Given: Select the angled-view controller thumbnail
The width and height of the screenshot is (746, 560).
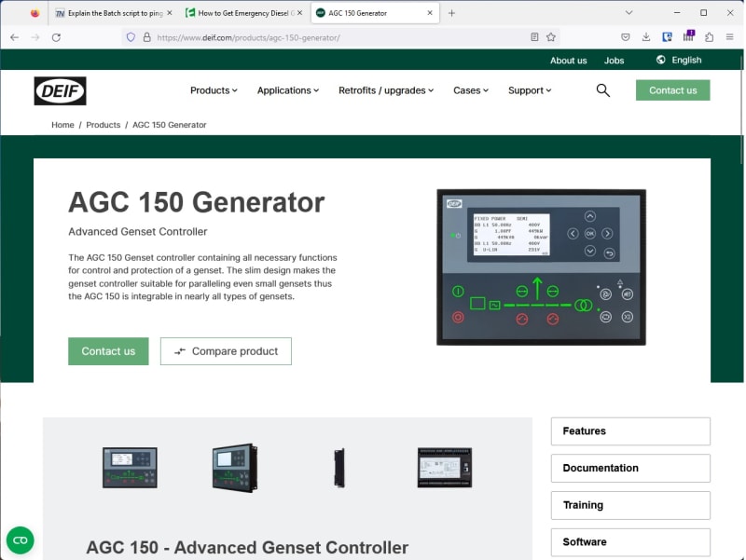Looking at the screenshot, I should tap(235, 468).
